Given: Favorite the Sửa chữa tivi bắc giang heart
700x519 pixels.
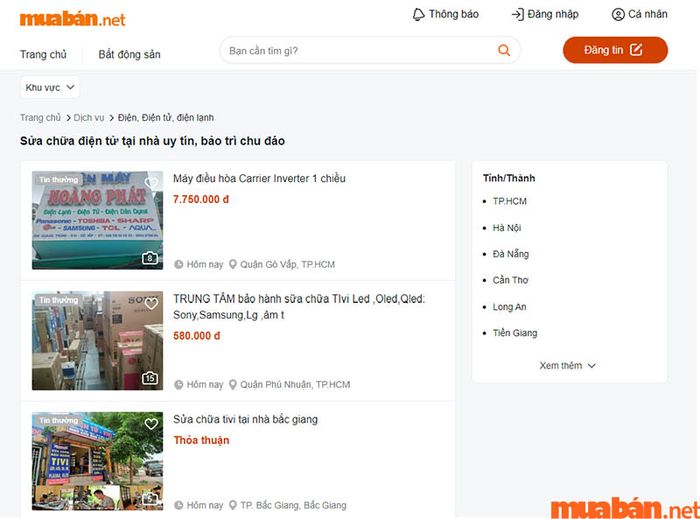Looking at the screenshot, I should tap(151, 424).
